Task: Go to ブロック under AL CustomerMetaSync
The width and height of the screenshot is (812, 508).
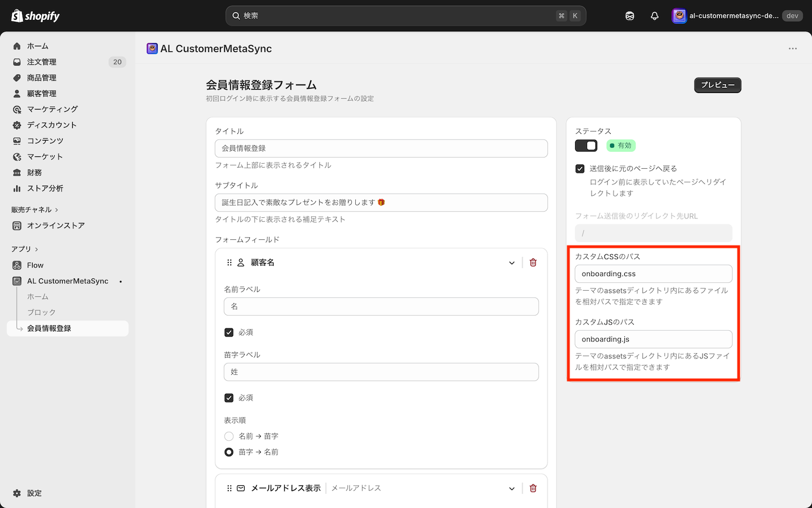Action: point(41,312)
